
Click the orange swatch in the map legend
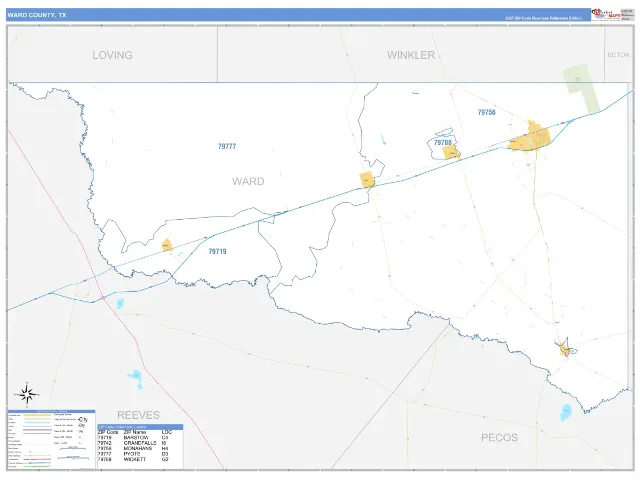37,415
